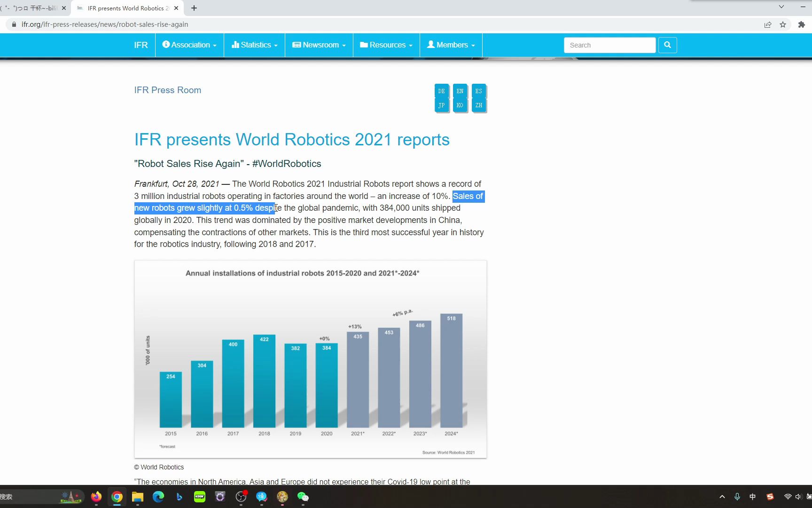The height and width of the screenshot is (508, 812).
Task: Open Bing icon in the taskbar
Action: (x=179, y=497)
